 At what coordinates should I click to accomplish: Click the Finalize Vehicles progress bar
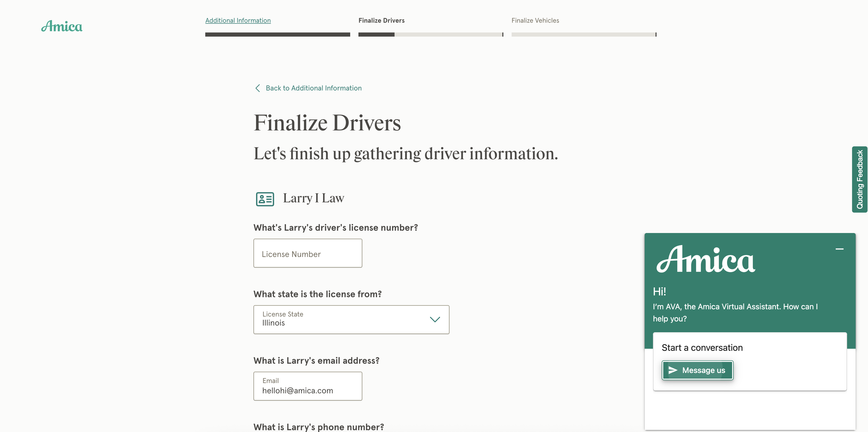click(584, 34)
